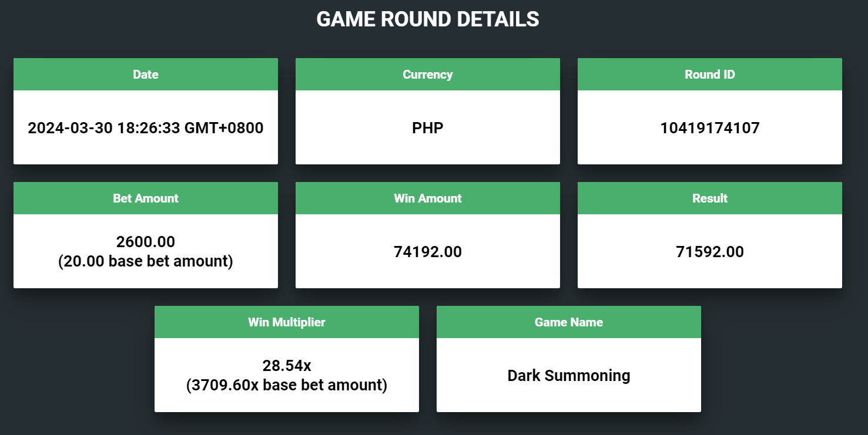
Task: Click the 3709.60x base bet amount text
Action: point(287,385)
